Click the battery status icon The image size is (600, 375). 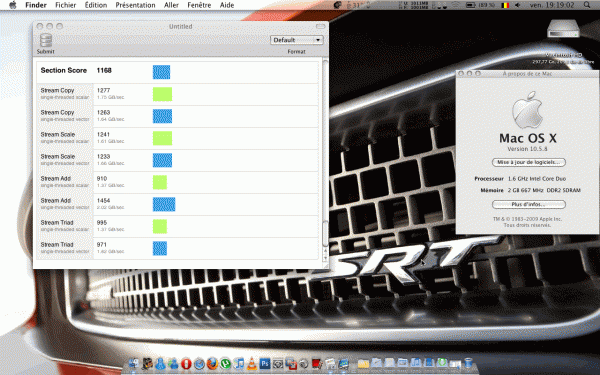(x=471, y=5)
